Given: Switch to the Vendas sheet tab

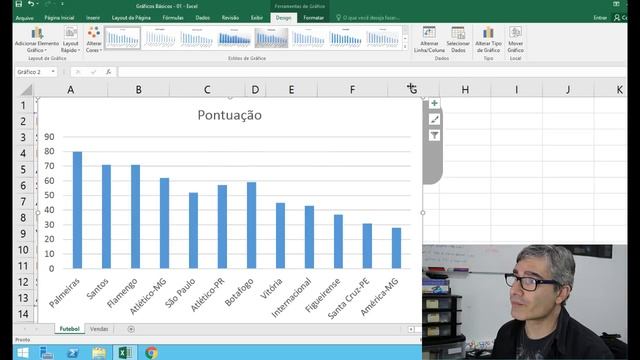Looking at the screenshot, I should 99,329.
